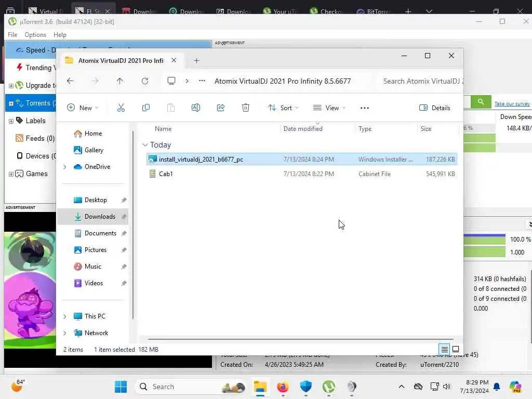Image resolution: width=532 pixels, height=399 pixels.
Task: Open the Sort dropdown menu
Action: click(283, 108)
